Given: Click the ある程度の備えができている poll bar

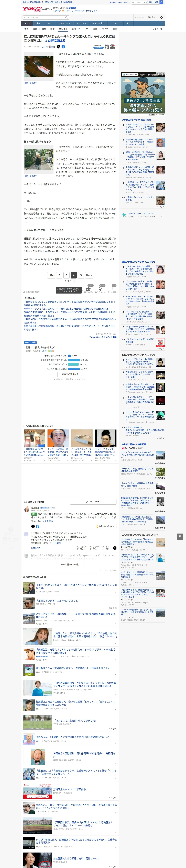Looking at the screenshot, I should click(x=74, y=360).
